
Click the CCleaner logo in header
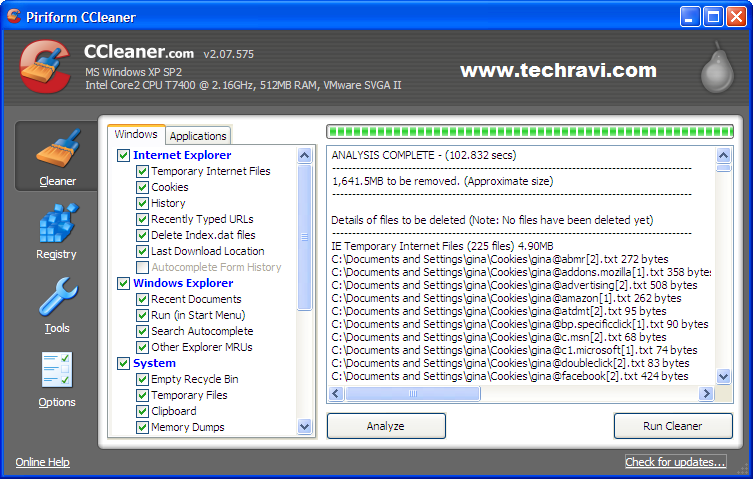(45, 66)
